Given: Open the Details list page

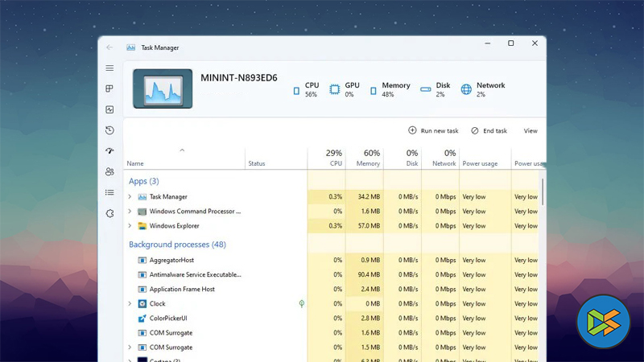Looking at the screenshot, I should [109, 192].
